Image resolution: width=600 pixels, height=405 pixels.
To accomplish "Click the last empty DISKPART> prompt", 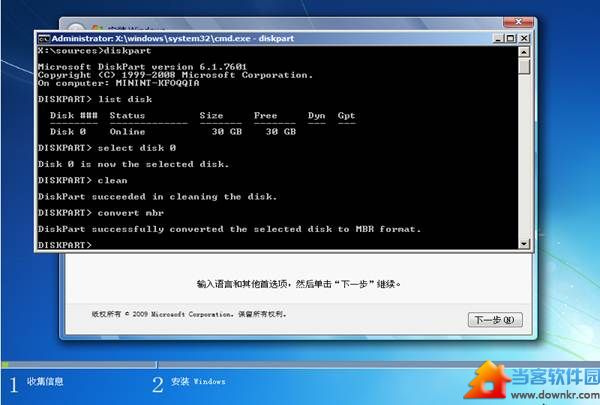I will [65, 245].
